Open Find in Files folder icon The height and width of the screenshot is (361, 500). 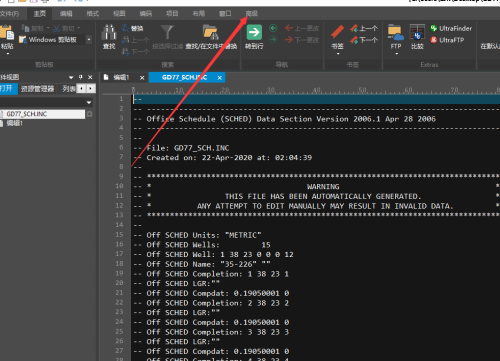coord(211,32)
